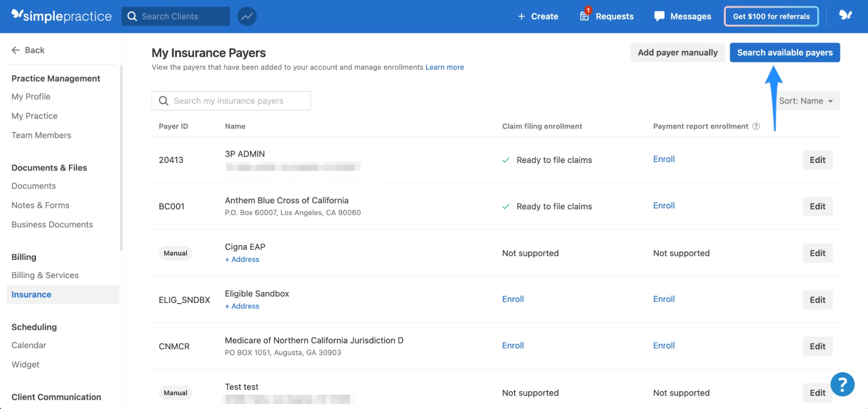Click the Manual tag for Cigna EAP
This screenshot has width=868, height=409.
(x=175, y=253)
